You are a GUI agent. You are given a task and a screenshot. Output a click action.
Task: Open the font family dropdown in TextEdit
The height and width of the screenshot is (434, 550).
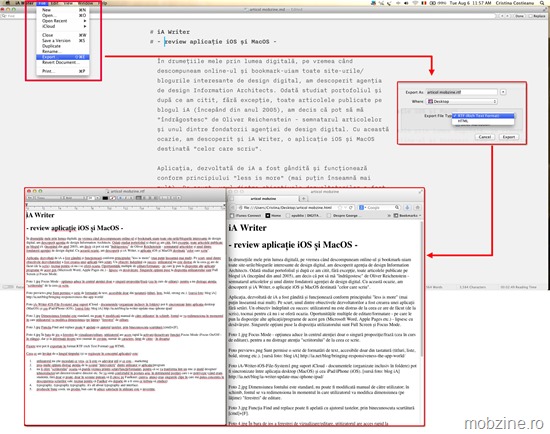48,198
